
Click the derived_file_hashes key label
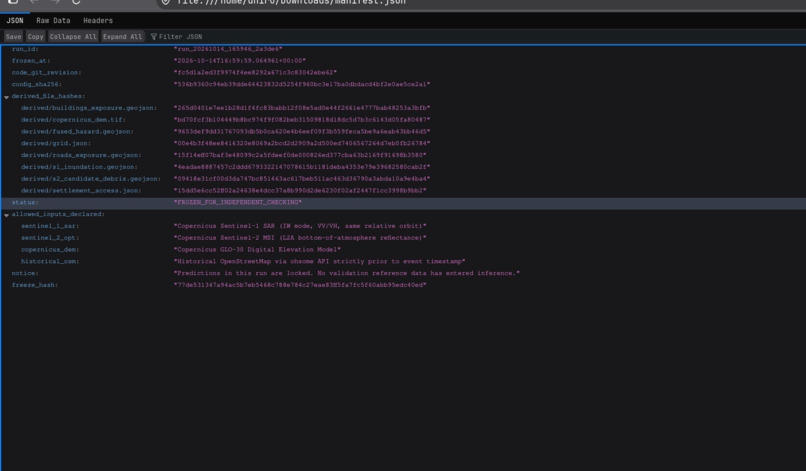[48, 96]
